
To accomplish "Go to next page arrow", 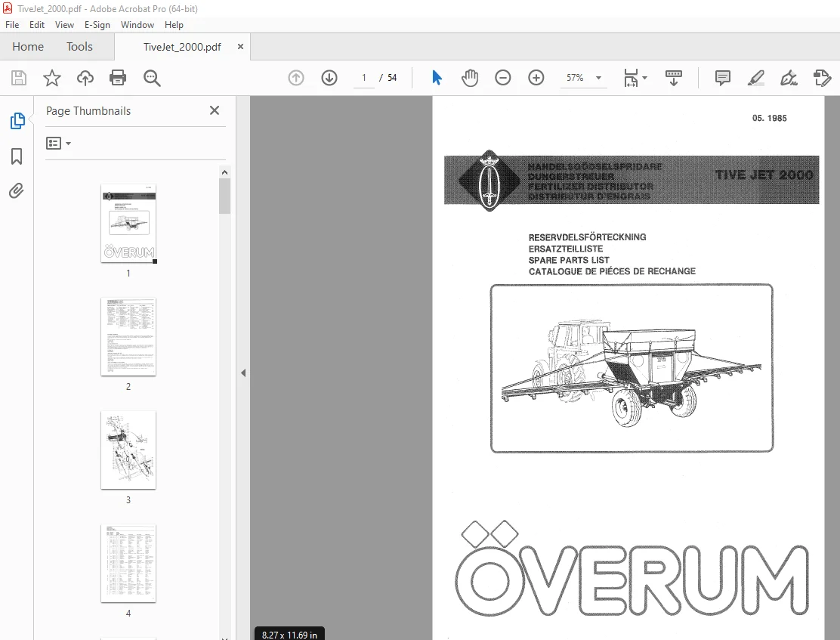I will pos(329,78).
